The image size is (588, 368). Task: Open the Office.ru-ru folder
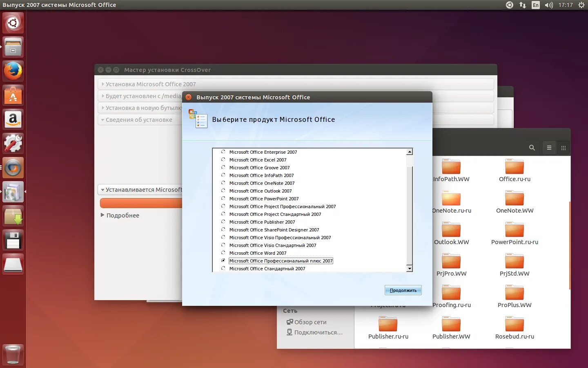pos(514,171)
